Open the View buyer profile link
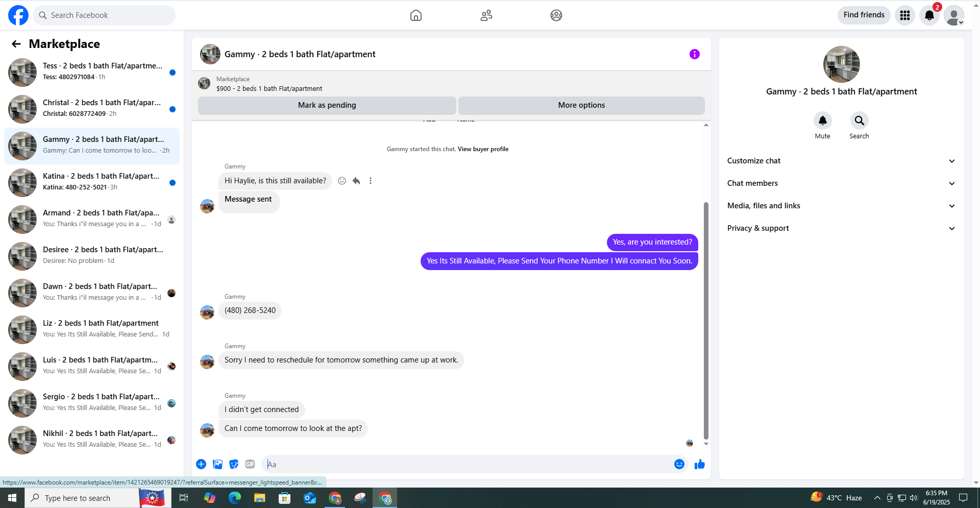The image size is (980, 508). [x=483, y=149]
